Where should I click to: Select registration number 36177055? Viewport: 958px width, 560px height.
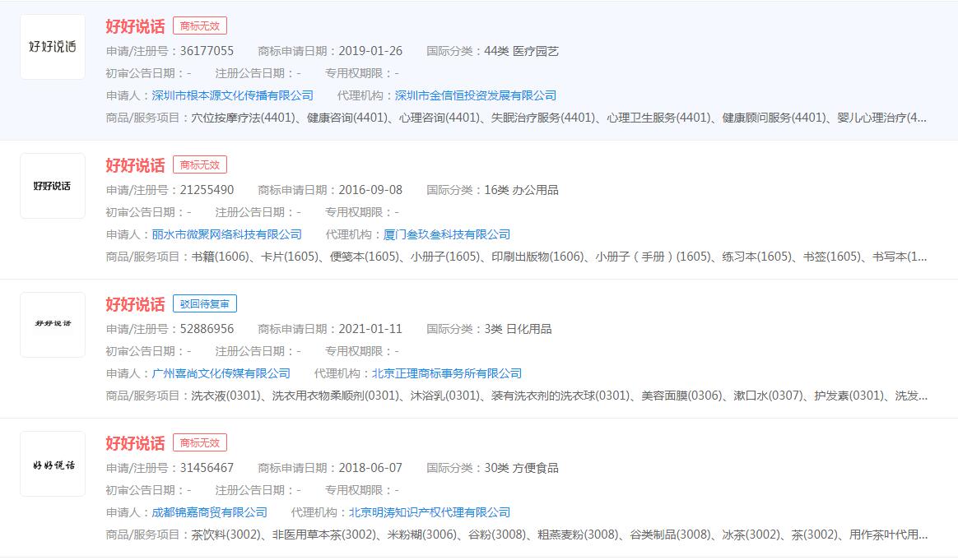207,51
